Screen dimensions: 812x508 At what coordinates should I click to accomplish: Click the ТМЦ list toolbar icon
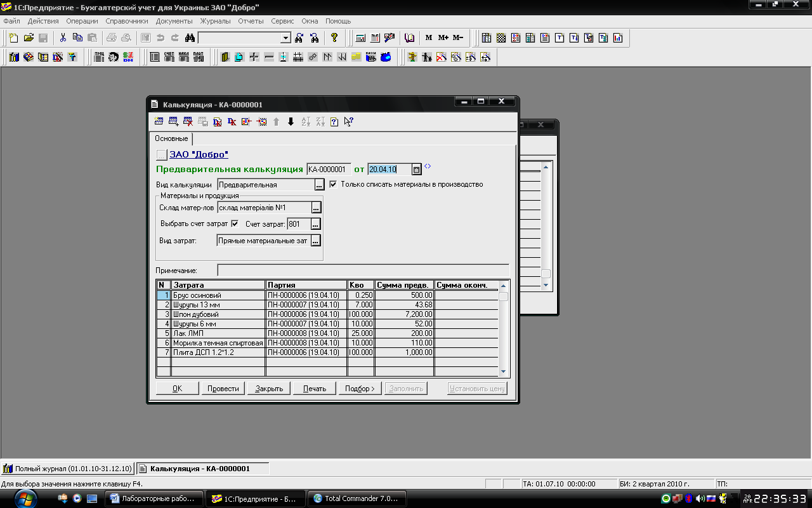(99, 57)
